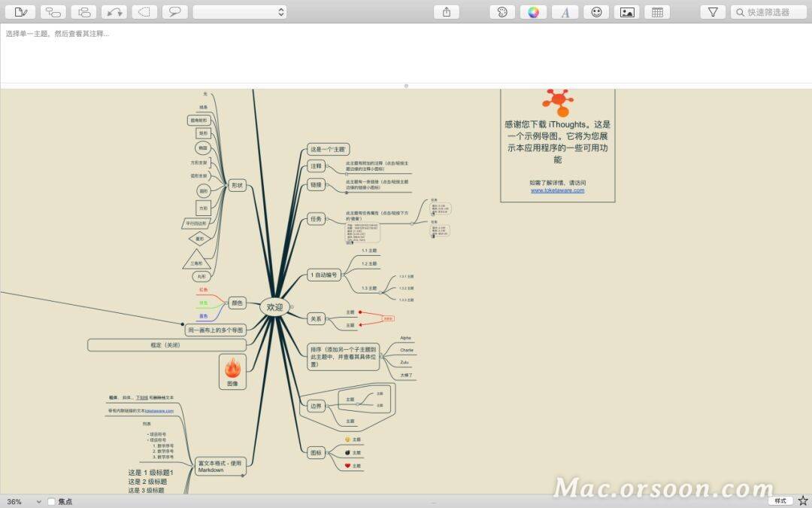Click the insert image toolbar icon
Screen dimensions: 812x508
coord(626,12)
